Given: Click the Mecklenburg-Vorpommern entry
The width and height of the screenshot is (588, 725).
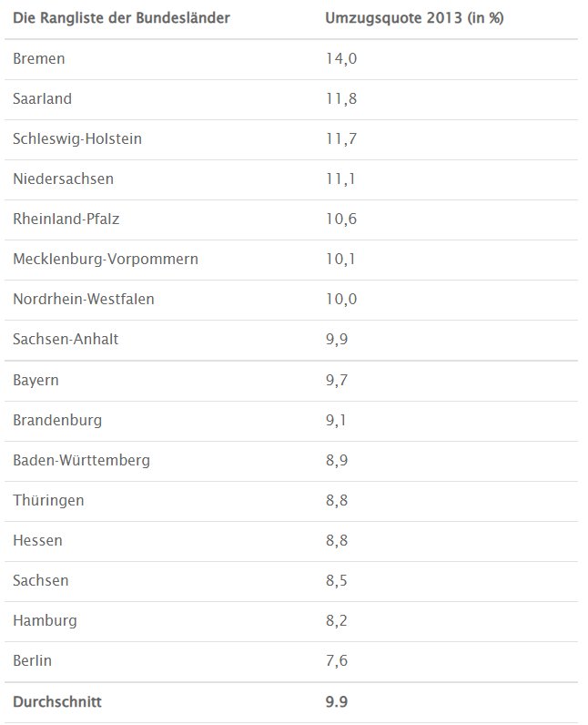Looking at the screenshot, I should click(106, 259).
